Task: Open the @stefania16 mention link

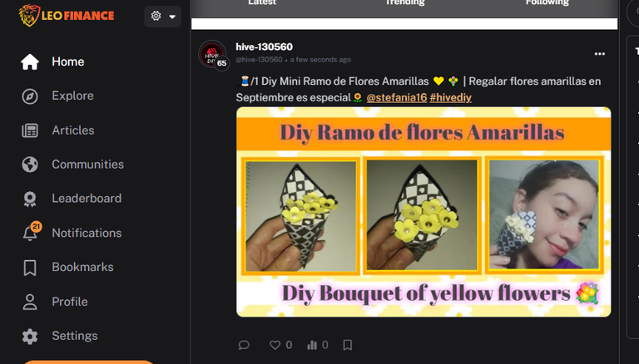Action: point(397,98)
